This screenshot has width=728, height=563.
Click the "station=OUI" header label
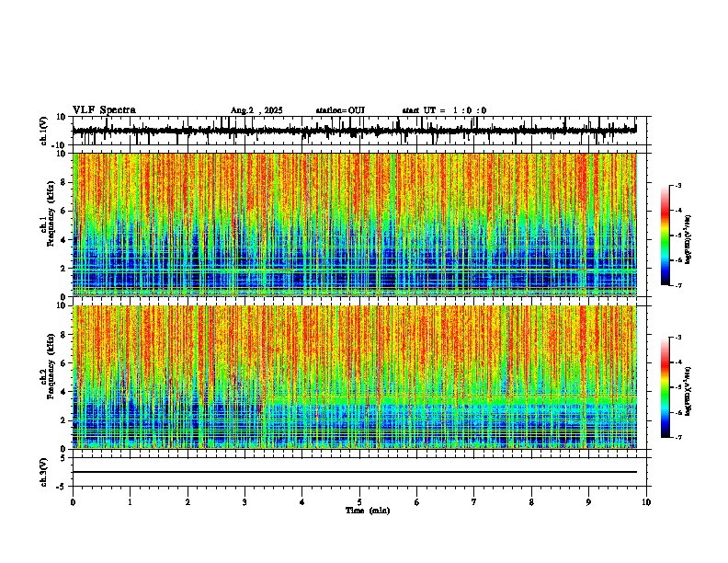click(340, 110)
